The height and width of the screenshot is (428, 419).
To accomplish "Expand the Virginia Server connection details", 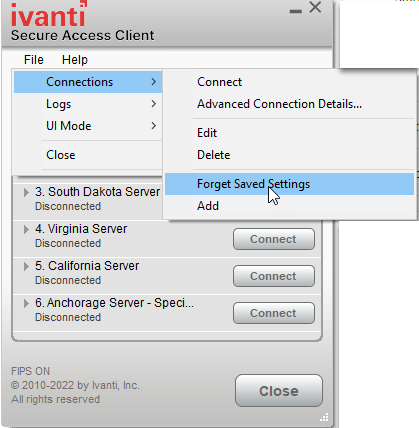I will (x=26, y=229).
